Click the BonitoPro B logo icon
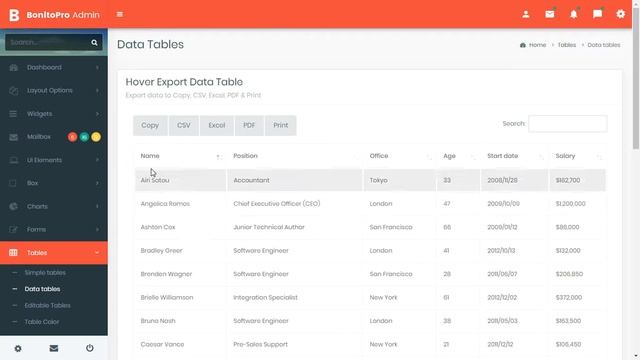The image size is (640, 360). coord(14,15)
